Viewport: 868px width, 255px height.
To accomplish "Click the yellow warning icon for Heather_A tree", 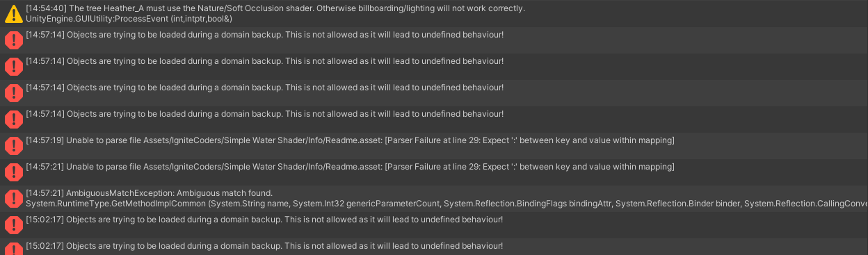I will [x=13, y=13].
